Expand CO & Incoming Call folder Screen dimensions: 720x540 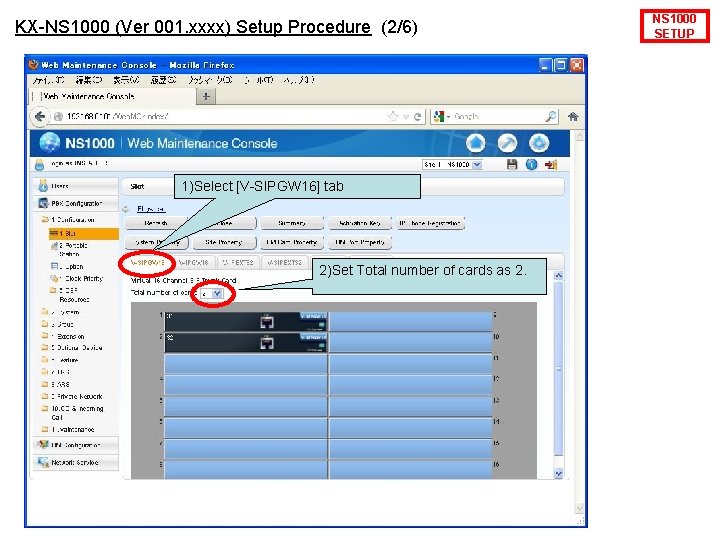point(73,413)
